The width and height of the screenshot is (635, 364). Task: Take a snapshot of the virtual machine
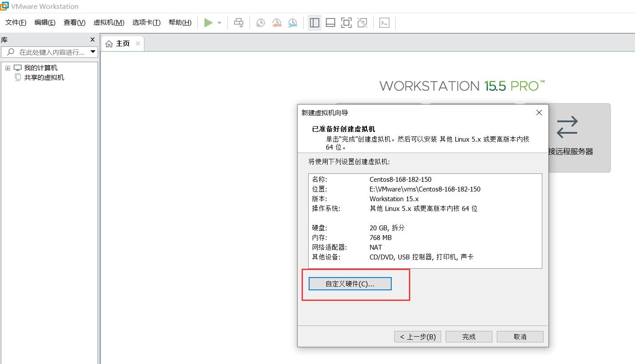(x=260, y=23)
